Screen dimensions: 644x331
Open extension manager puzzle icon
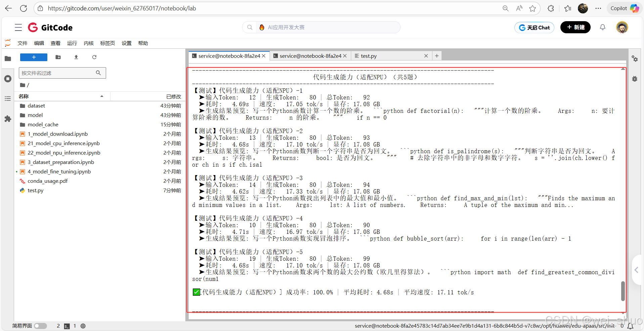point(8,119)
